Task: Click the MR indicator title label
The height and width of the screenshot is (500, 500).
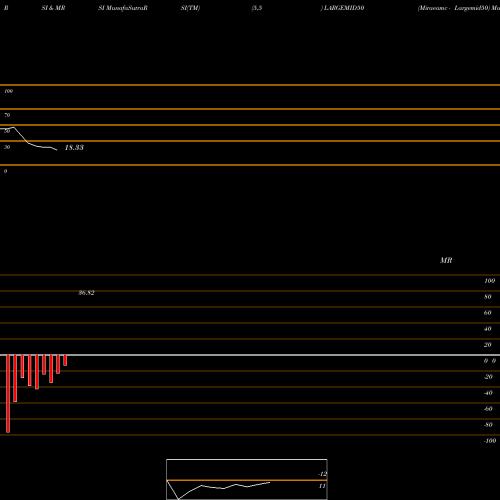Action: click(446, 260)
